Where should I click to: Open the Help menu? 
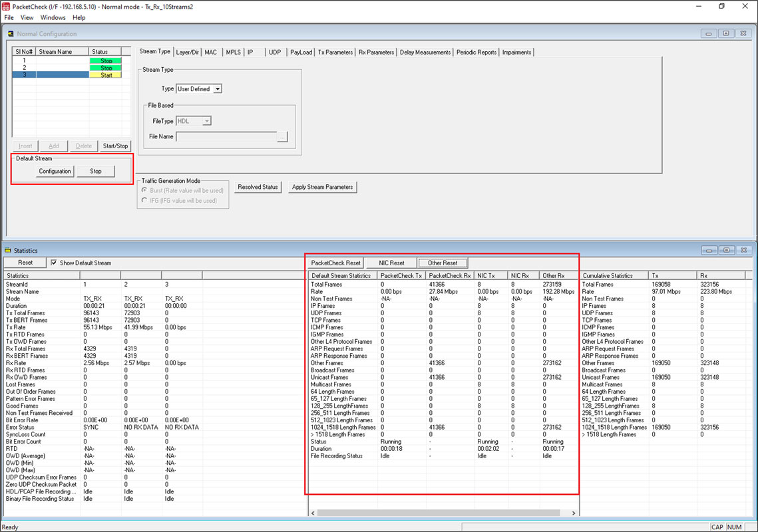tap(79, 18)
